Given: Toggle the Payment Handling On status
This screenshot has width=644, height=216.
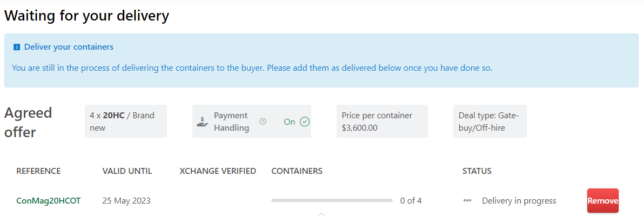Looking at the screenshot, I should click(290, 122).
